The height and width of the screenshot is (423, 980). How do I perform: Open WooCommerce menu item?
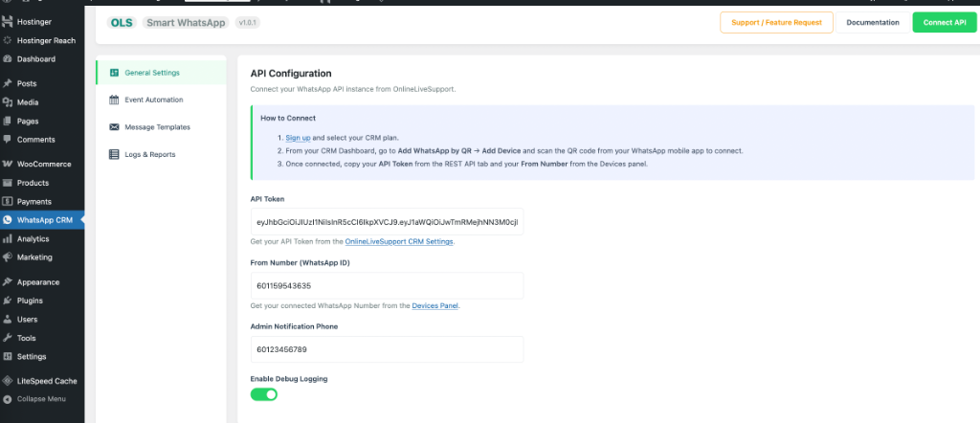point(42,165)
